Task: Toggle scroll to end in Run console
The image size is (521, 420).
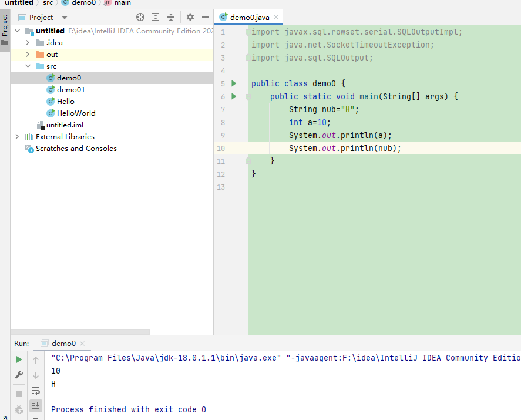Action: 36,405
